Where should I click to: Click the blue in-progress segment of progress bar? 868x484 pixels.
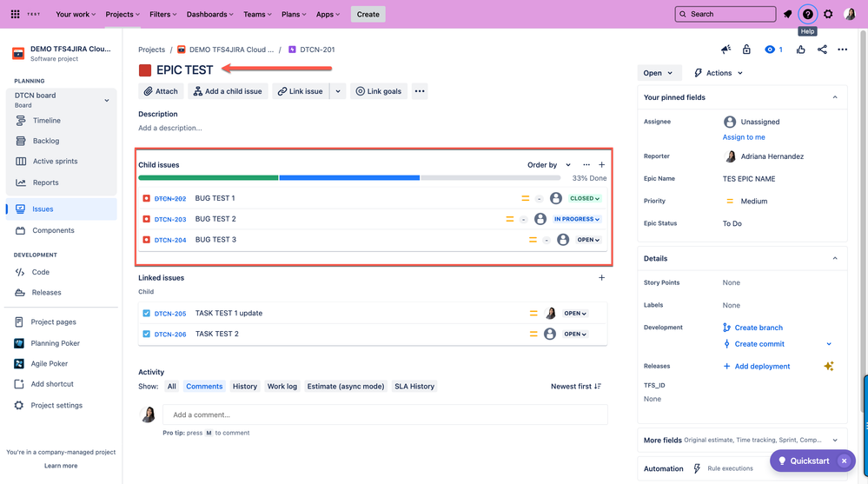click(x=349, y=178)
